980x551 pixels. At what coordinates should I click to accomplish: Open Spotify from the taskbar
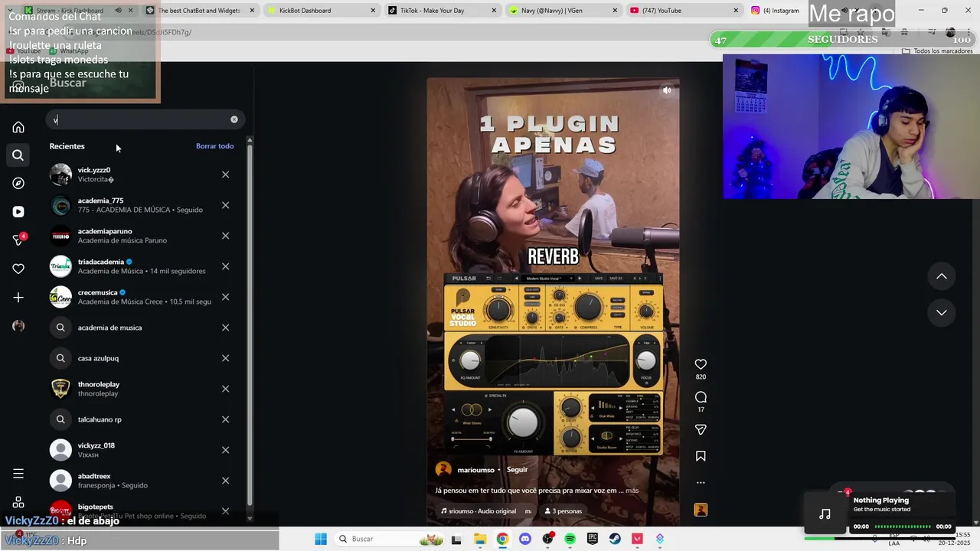click(570, 539)
